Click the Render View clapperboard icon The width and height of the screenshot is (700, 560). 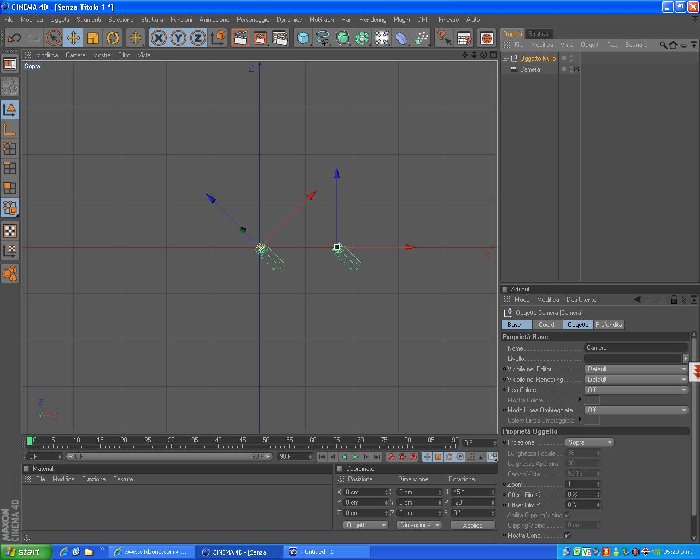pyautogui.click(x=241, y=38)
